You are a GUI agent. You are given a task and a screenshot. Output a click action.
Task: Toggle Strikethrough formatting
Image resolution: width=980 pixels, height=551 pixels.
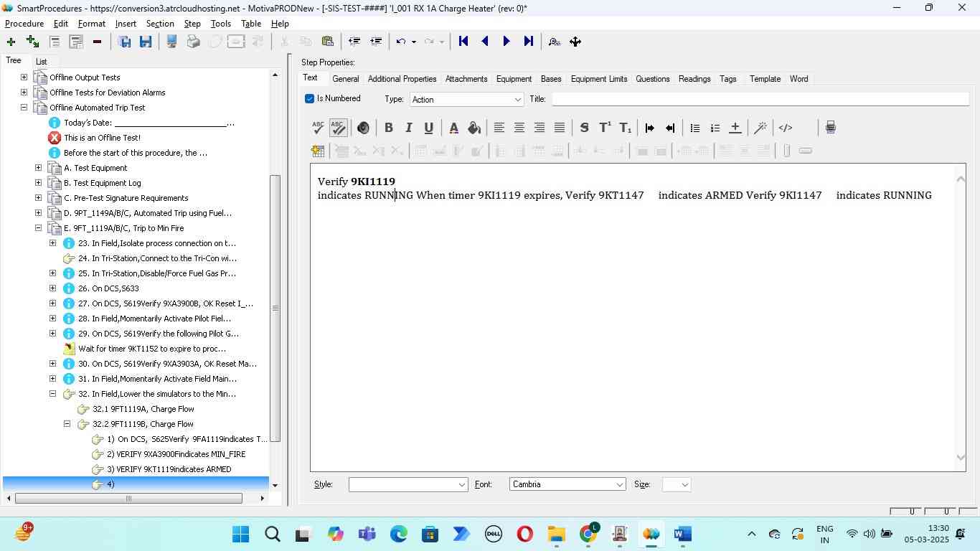click(584, 128)
